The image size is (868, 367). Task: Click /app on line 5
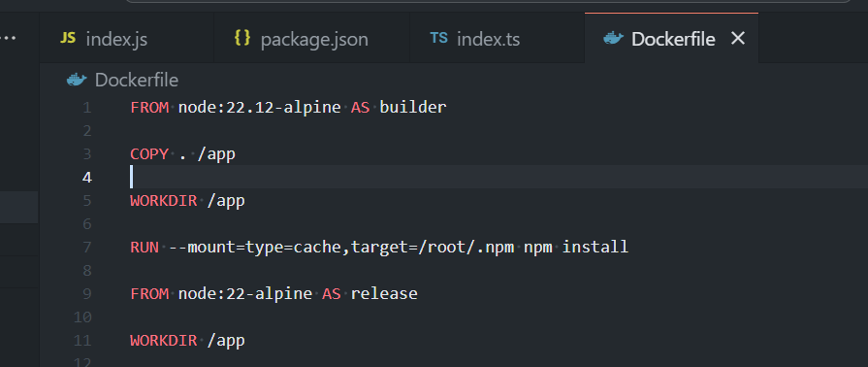226,201
